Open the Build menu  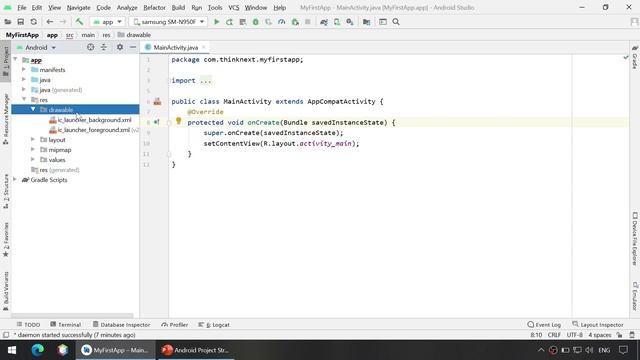pyautogui.click(x=178, y=7)
